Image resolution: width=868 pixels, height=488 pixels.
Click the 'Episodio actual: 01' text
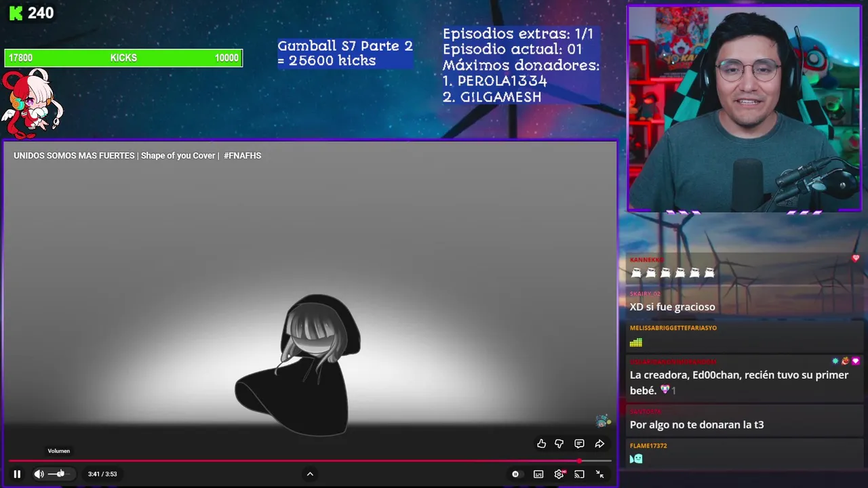[x=512, y=49]
